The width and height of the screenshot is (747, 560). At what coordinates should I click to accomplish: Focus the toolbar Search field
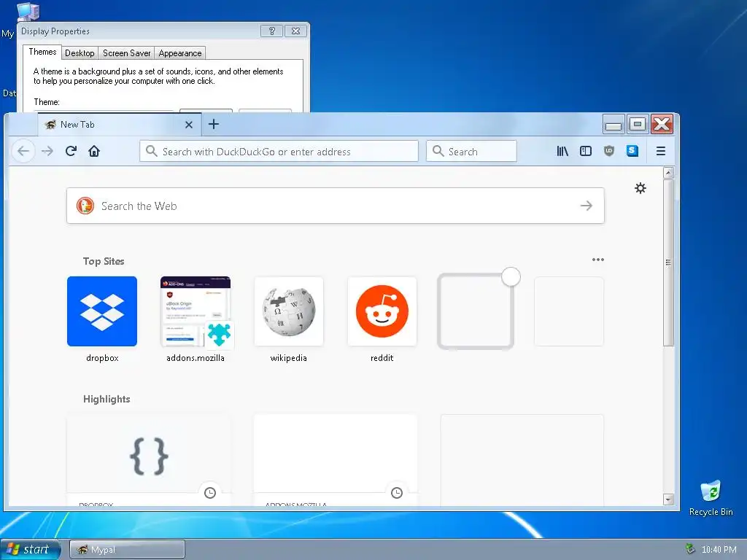coord(471,152)
